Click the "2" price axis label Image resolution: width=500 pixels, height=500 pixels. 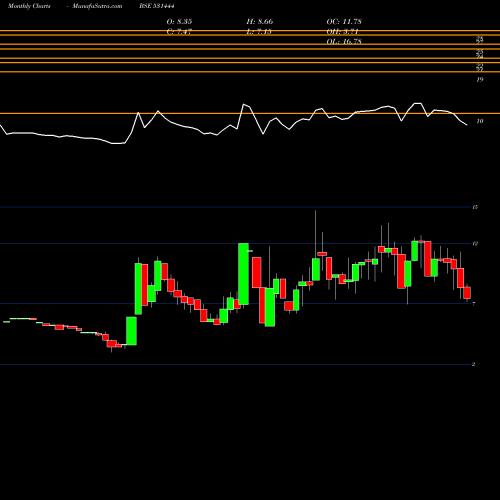tap(473, 364)
